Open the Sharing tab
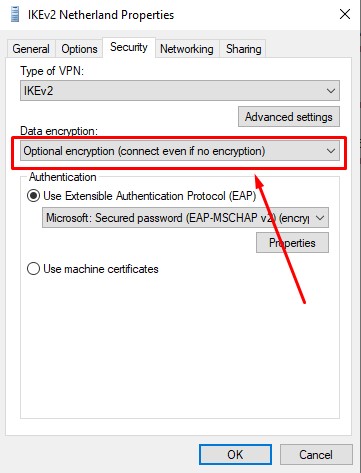Image resolution: width=361 pixels, height=473 pixels. tap(243, 49)
